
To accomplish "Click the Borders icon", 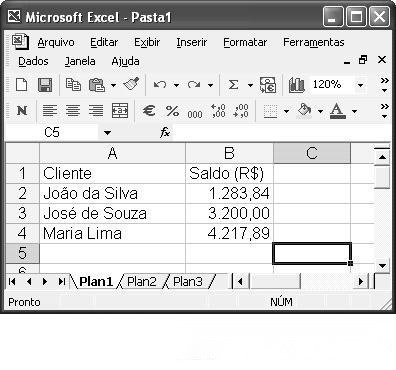I will click(x=270, y=111).
